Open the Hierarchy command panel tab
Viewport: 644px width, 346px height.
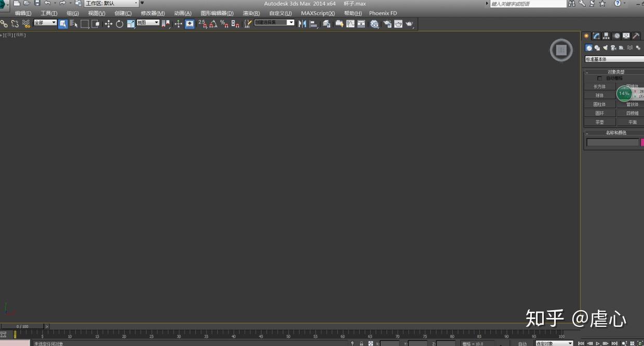pos(606,36)
